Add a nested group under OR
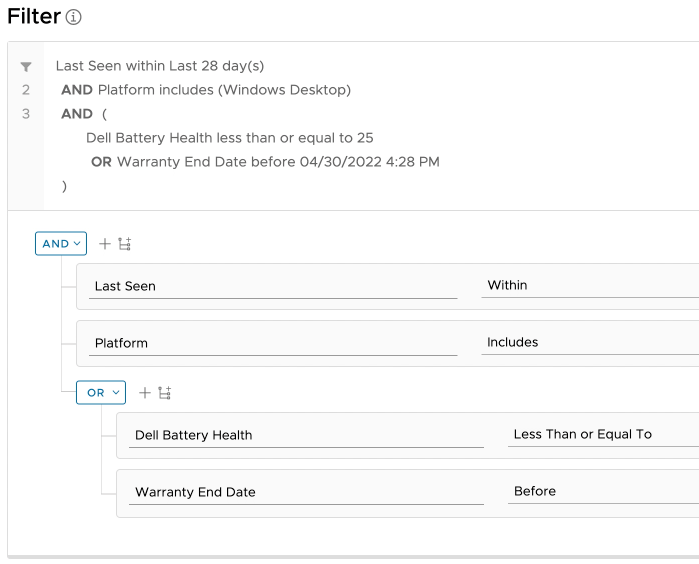This screenshot has width=699, height=564. tap(165, 393)
